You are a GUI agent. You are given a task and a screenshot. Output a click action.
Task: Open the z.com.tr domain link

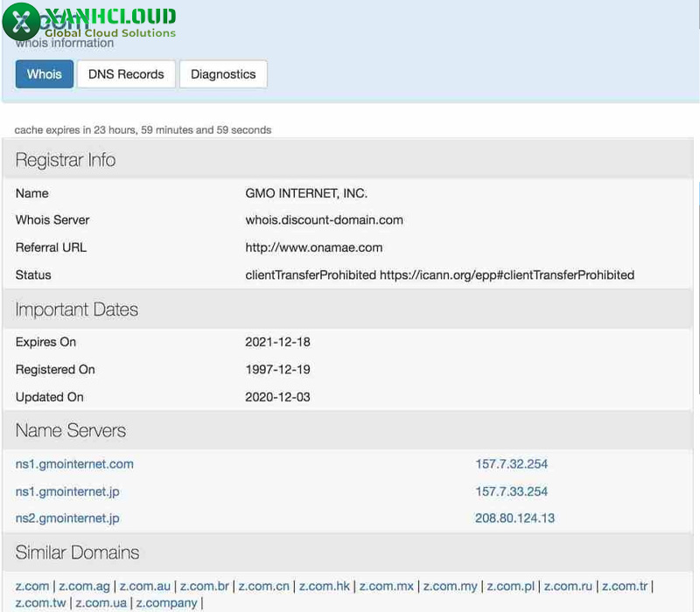[x=625, y=586]
